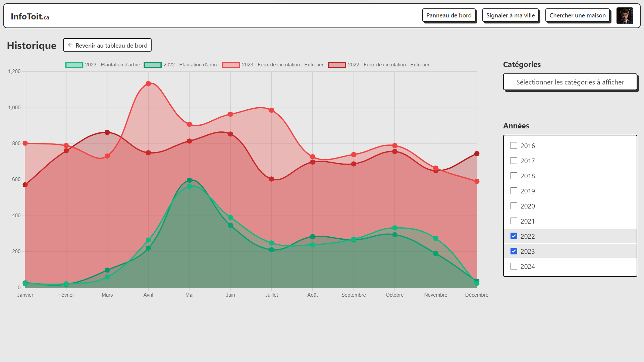Toggle 2022 Plantation d'arbre legend swatch
The width and height of the screenshot is (644, 362).
click(153, 65)
